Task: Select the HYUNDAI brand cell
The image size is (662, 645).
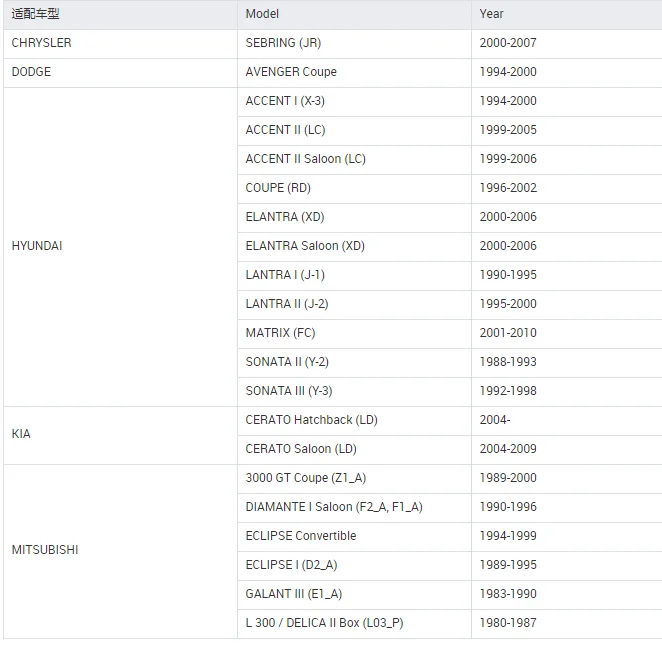Action: point(120,247)
